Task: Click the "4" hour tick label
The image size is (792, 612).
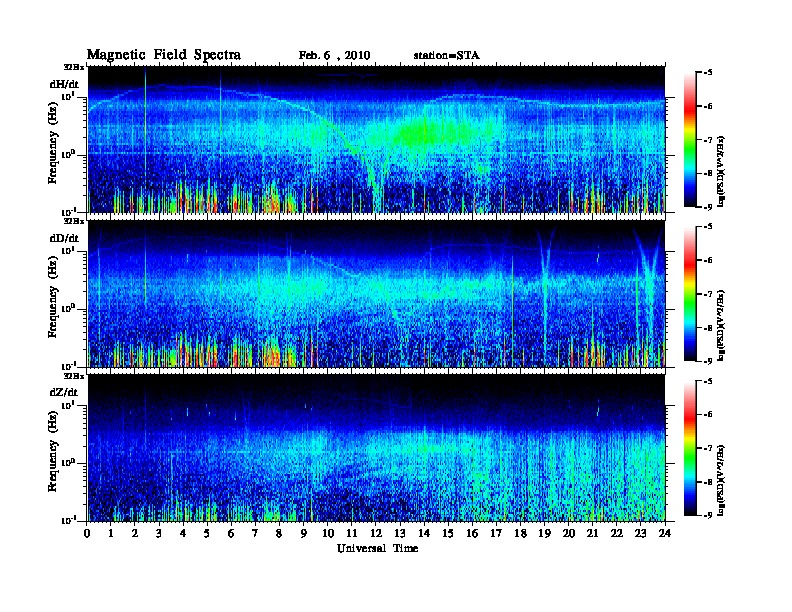Action: (x=183, y=533)
